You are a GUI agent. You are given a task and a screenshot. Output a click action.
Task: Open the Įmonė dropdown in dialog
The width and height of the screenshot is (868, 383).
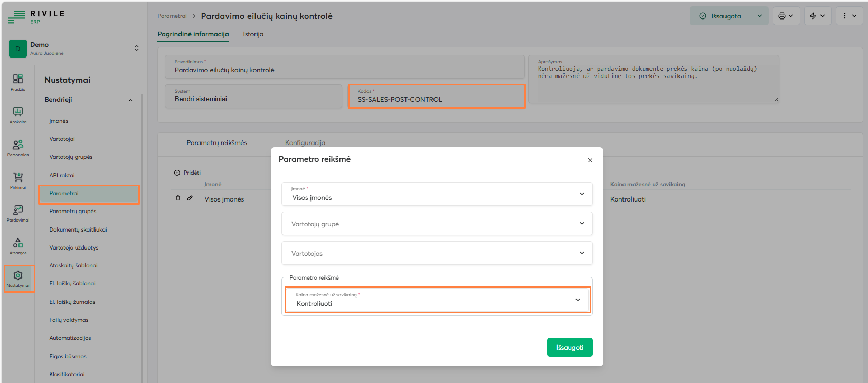pyautogui.click(x=437, y=194)
